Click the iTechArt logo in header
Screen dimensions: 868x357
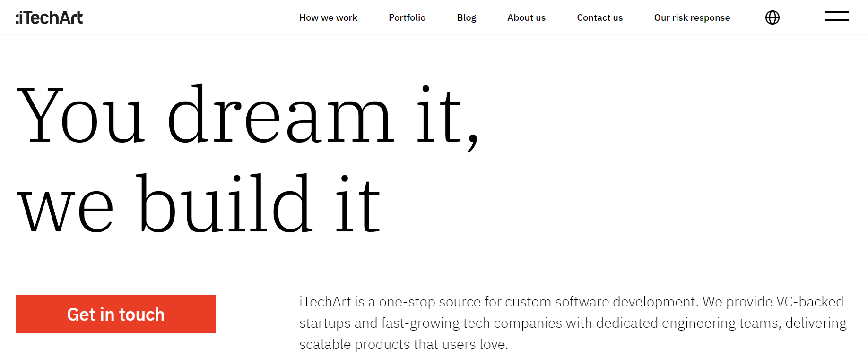tap(50, 18)
